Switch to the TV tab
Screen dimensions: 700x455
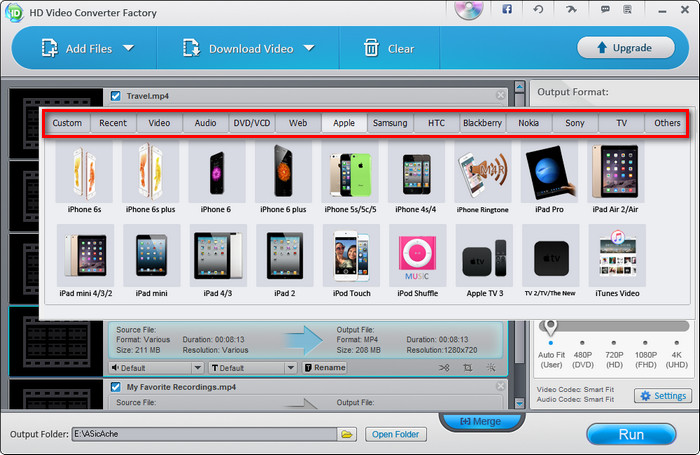[621, 123]
